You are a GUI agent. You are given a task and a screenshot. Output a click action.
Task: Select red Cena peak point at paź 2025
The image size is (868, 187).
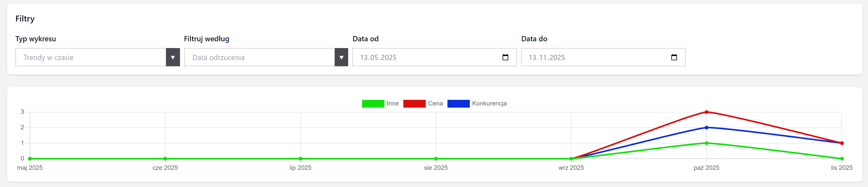tap(706, 112)
